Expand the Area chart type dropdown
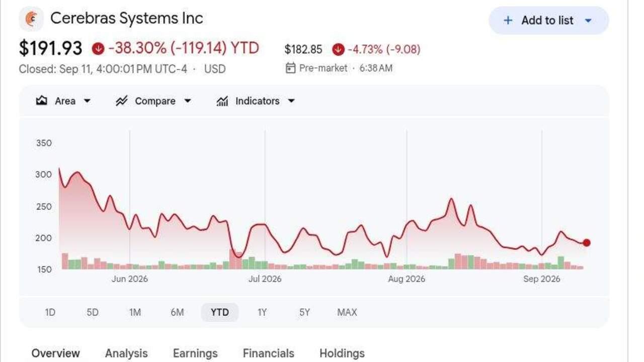 click(x=87, y=101)
